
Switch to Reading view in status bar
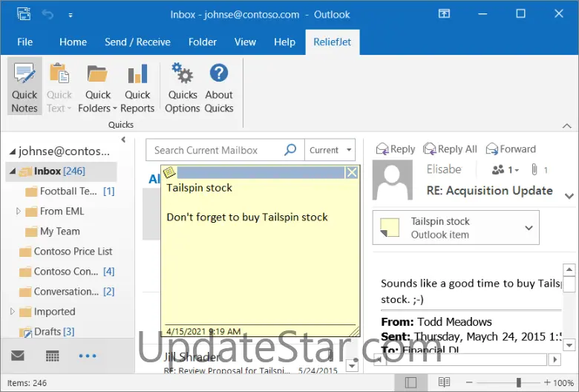[x=444, y=382]
